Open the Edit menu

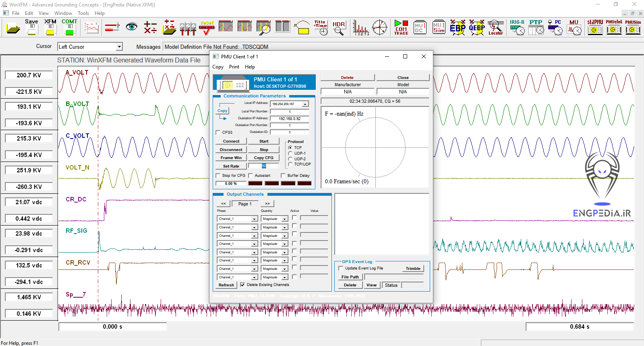pos(29,13)
